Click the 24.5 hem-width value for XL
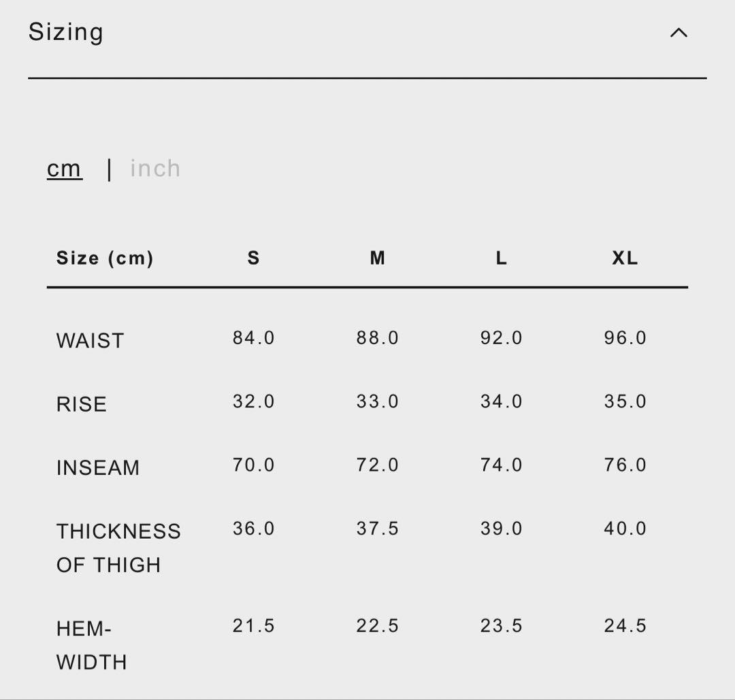Viewport: 735px width, 700px height. [x=625, y=626]
